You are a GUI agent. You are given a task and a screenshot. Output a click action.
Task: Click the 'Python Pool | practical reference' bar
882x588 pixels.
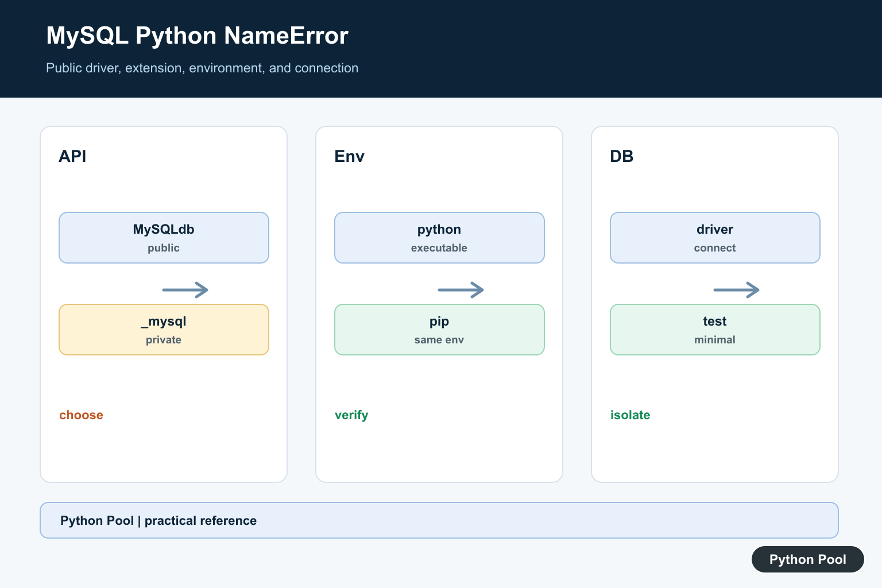click(439, 520)
